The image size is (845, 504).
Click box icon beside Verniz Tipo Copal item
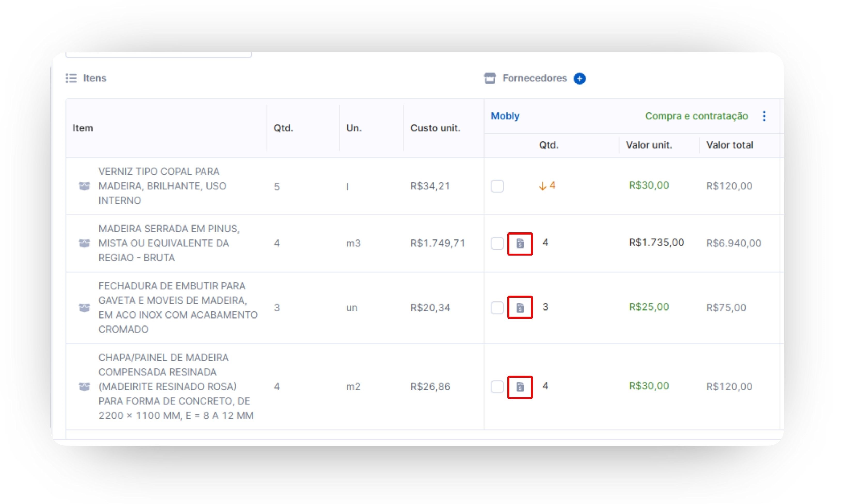84,186
